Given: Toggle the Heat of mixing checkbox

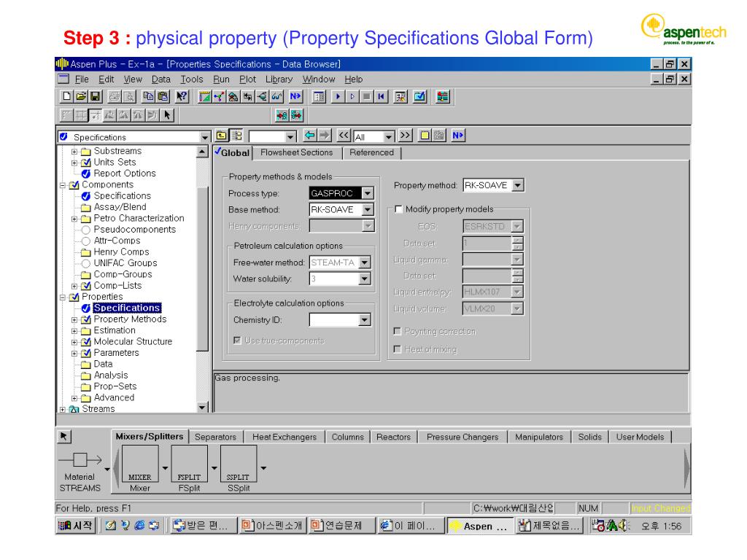Looking at the screenshot, I should click(x=398, y=349).
